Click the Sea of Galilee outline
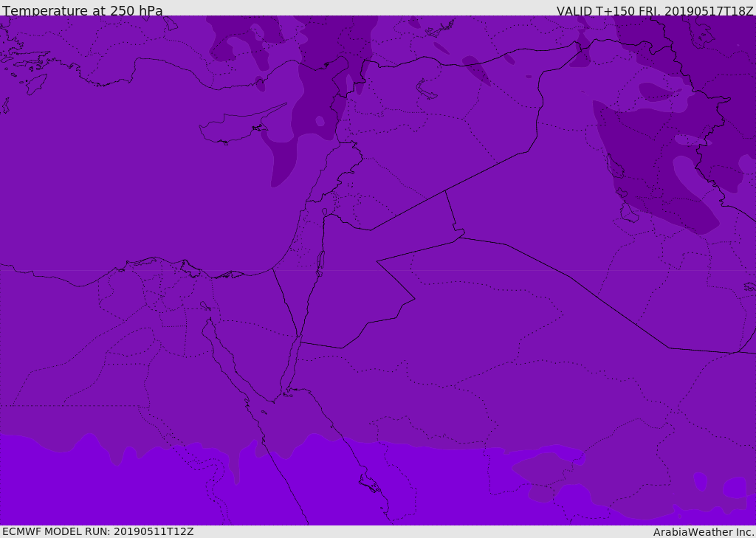Viewport: 756px width, 538px height. click(x=325, y=212)
